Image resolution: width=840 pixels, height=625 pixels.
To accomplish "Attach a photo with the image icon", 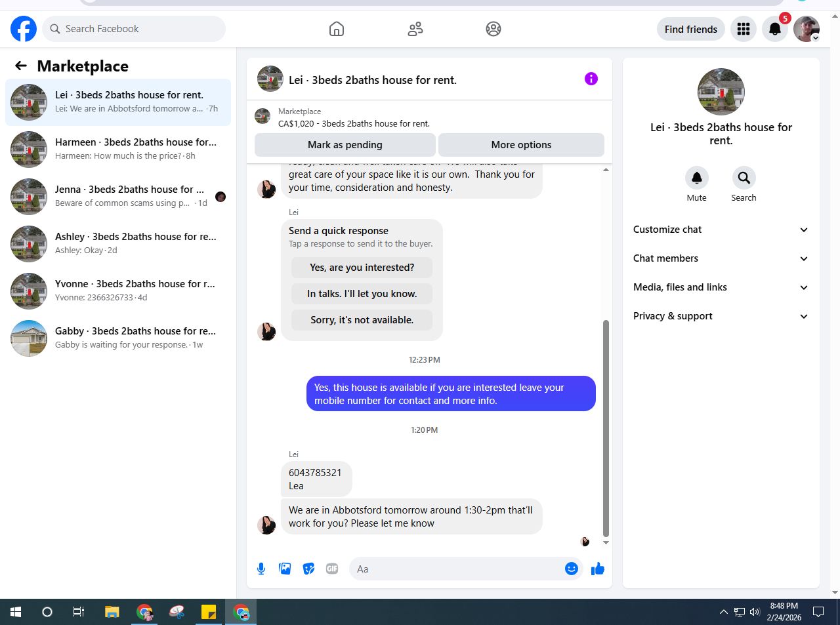I will pyautogui.click(x=285, y=569).
